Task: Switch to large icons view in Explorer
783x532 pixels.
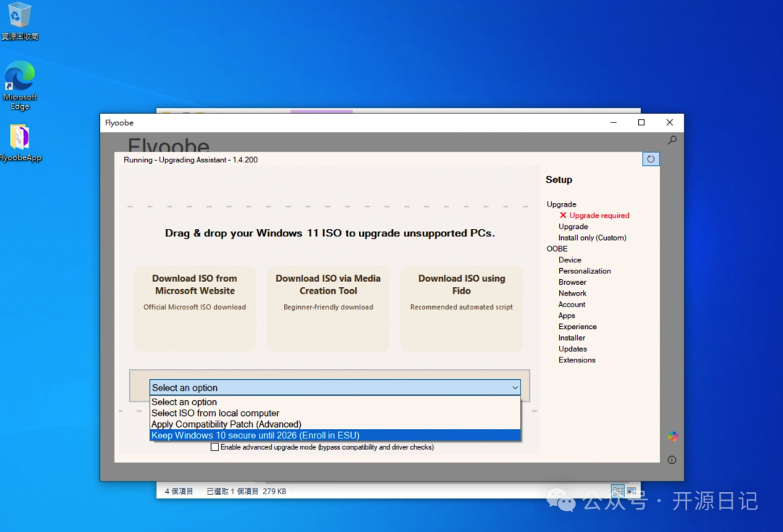Action: click(631, 491)
